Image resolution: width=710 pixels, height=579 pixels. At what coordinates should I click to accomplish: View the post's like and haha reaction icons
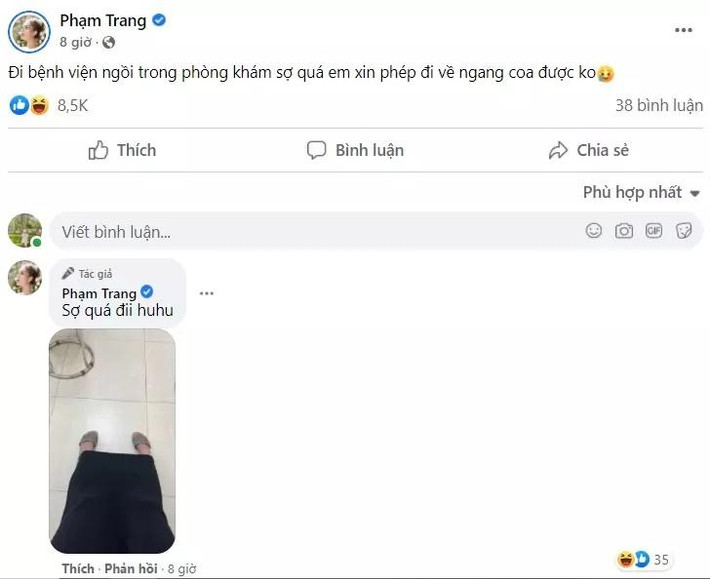point(29,105)
